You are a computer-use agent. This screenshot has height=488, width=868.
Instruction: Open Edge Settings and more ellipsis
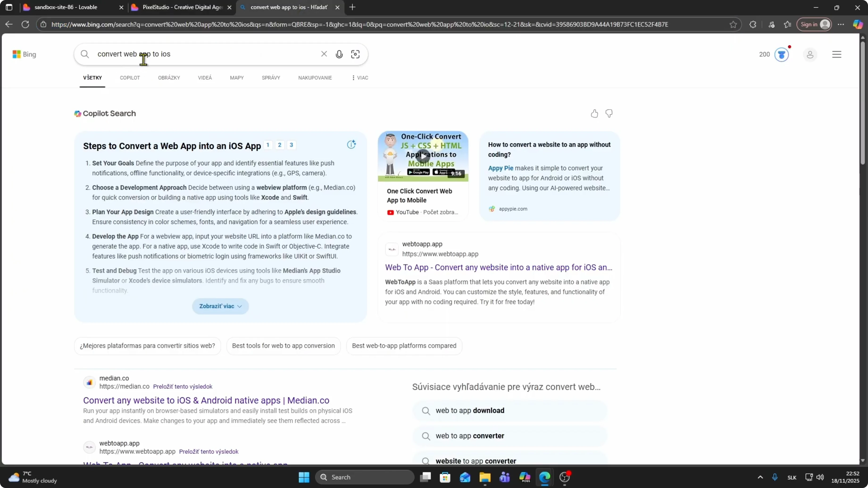click(841, 25)
